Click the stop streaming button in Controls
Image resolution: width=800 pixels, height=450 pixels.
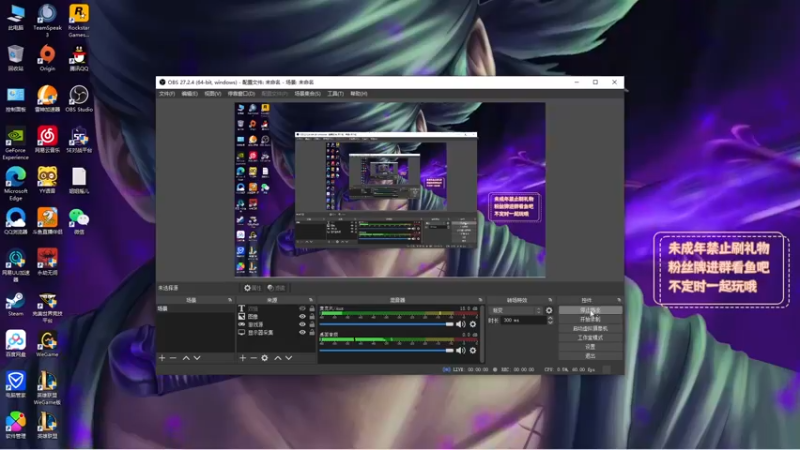[x=590, y=310]
